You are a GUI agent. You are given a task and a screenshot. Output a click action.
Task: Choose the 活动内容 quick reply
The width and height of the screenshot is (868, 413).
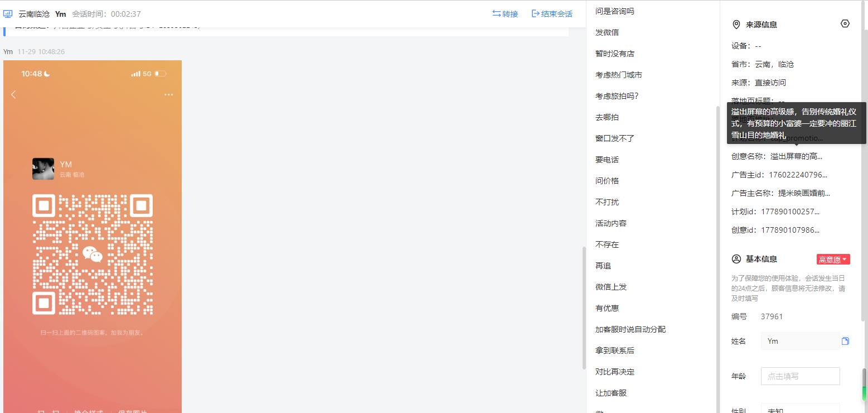(611, 223)
